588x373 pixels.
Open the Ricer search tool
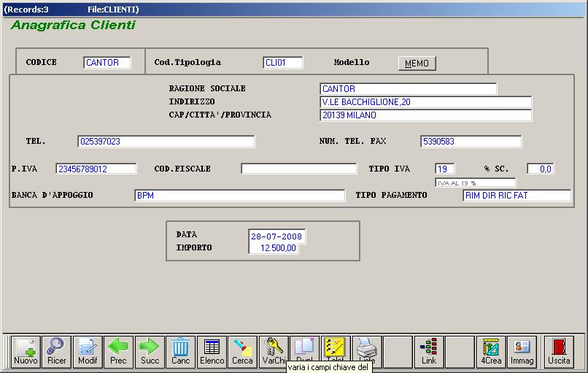click(57, 352)
